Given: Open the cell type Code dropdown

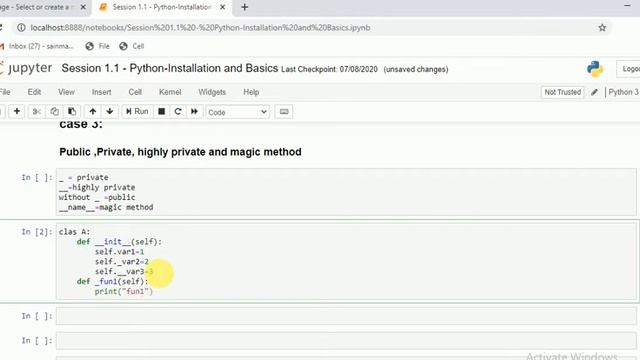Looking at the screenshot, I should 237,112.
